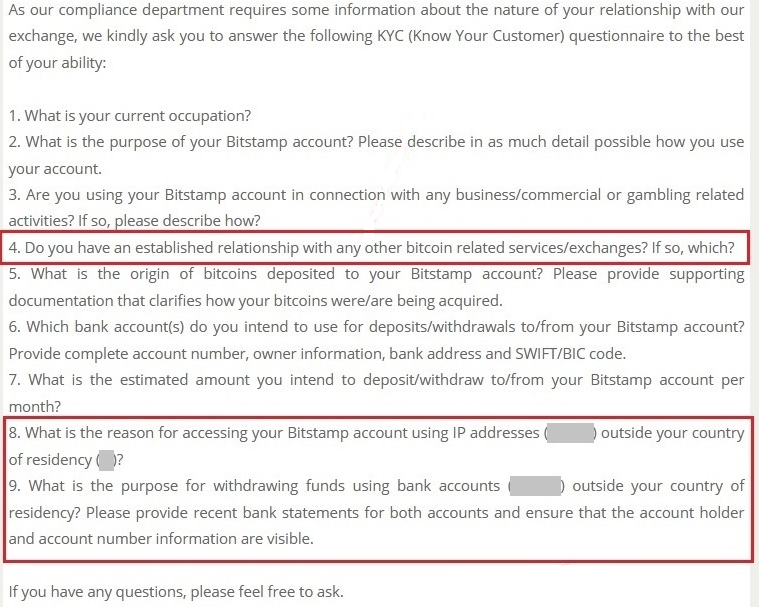The width and height of the screenshot is (759, 607).
Task: Click "of your ability:" ending the intro paragraph
Action: tap(57, 62)
